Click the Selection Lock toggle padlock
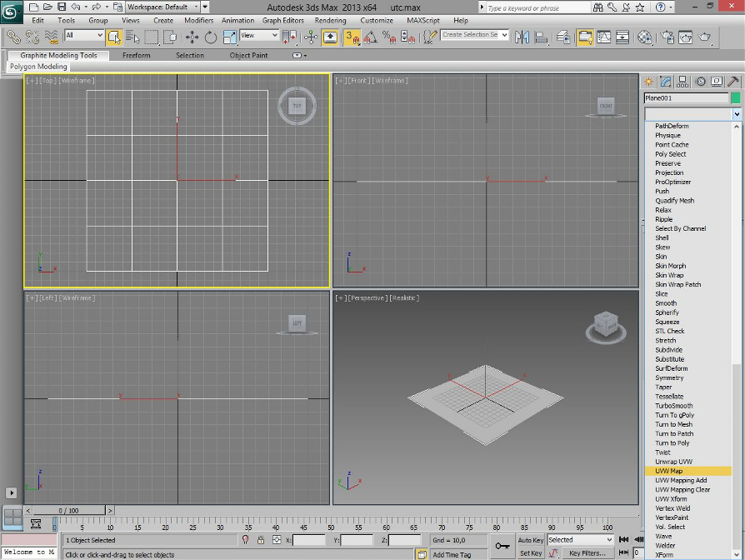Image resolution: width=745 pixels, height=560 pixels. coord(261,540)
